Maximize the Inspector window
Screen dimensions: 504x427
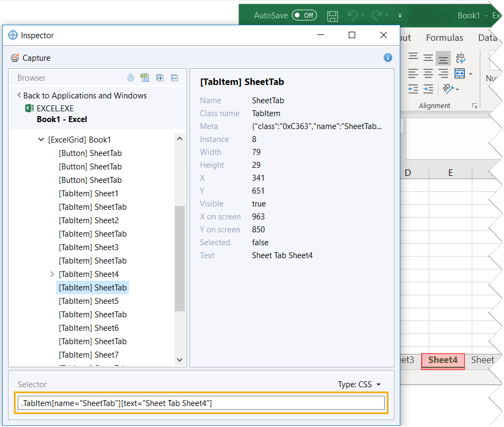pos(352,35)
